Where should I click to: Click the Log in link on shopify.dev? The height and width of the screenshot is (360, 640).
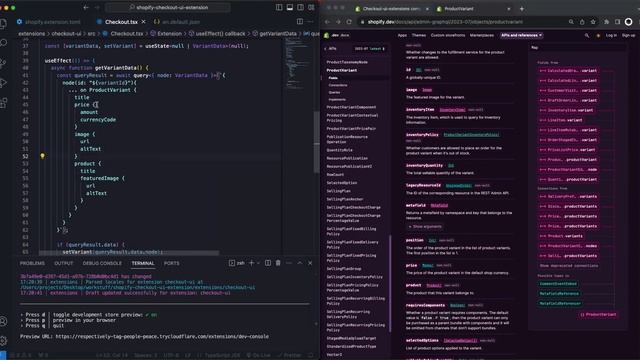pyautogui.click(x=611, y=36)
